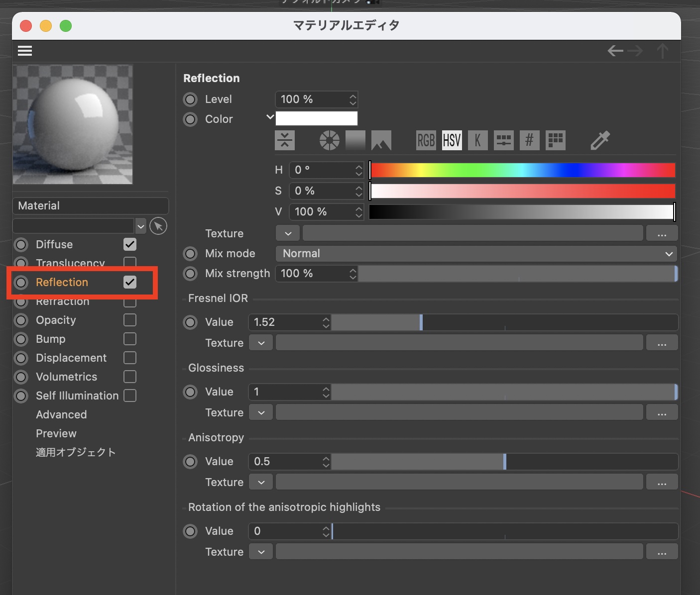The height and width of the screenshot is (595, 700).
Task: Click the white Reflection color swatch
Action: 317,118
